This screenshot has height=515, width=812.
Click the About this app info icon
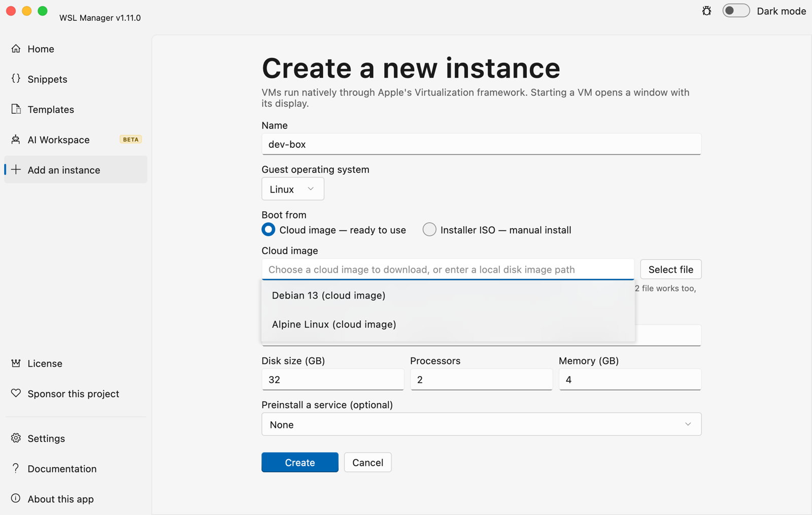[x=16, y=498]
